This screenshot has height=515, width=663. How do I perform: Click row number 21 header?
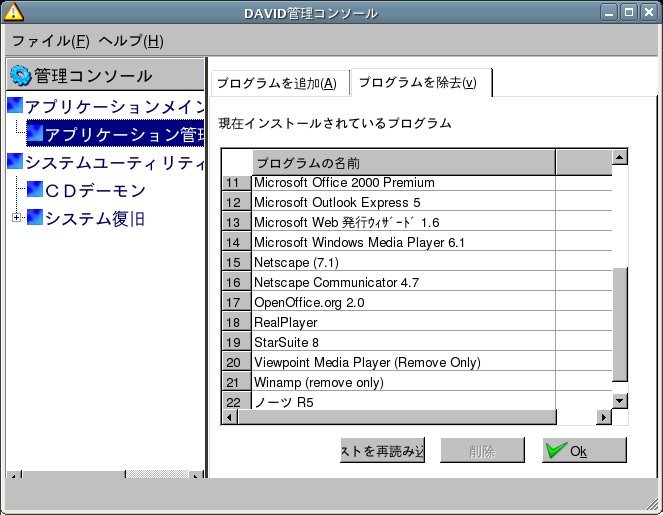coord(237,383)
